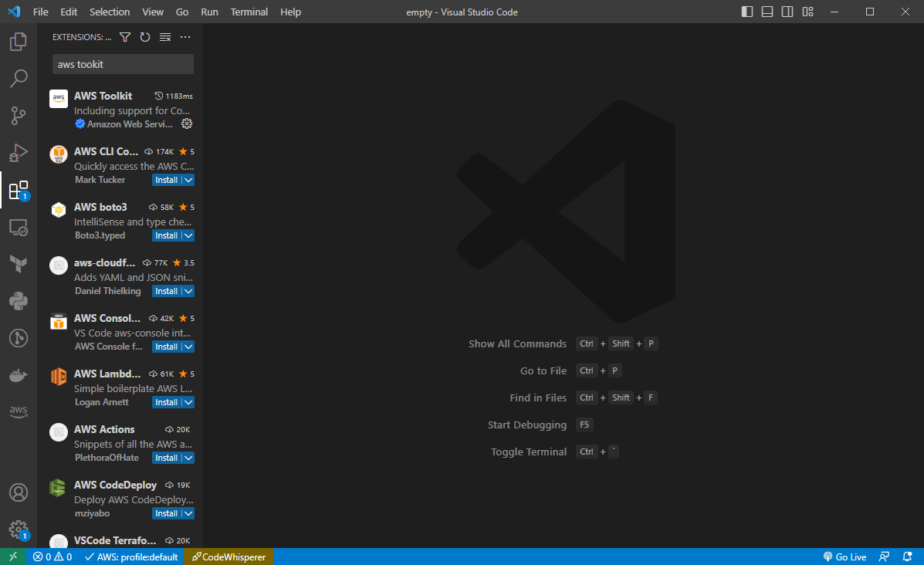The height and width of the screenshot is (565, 924).
Task: Open the Git Graph activity bar icon
Action: point(19,338)
